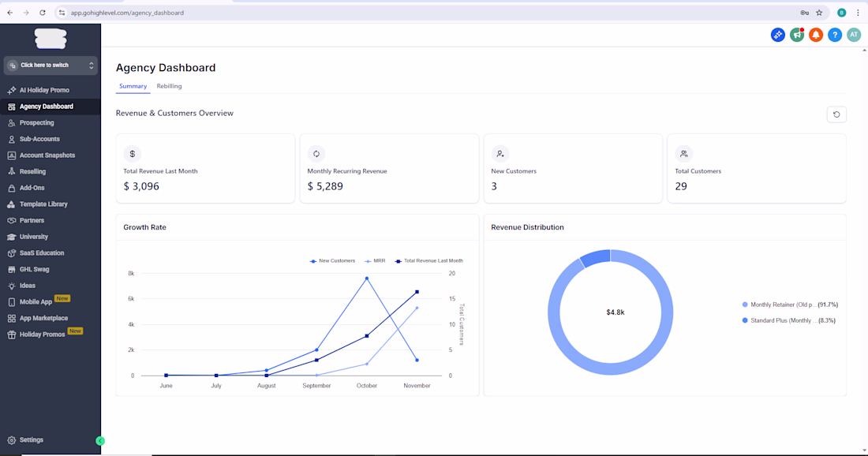Click the App Marketplace grid icon
868x456 pixels.
coord(11,318)
